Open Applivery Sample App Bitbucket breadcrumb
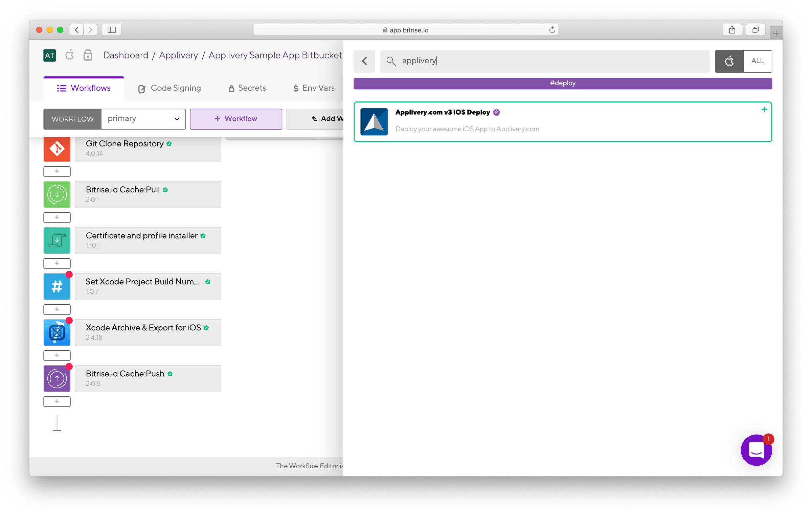Screen dimensions: 812x515 [275, 55]
